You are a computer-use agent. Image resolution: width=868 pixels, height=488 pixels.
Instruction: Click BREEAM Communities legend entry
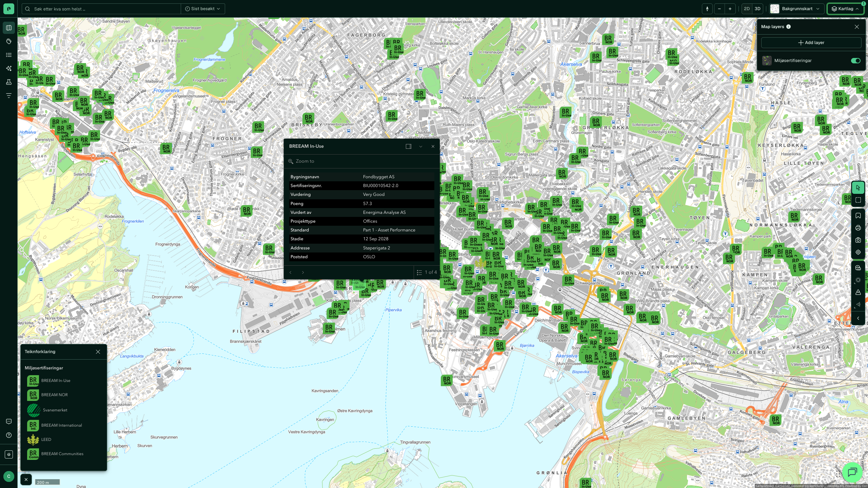[55, 454]
